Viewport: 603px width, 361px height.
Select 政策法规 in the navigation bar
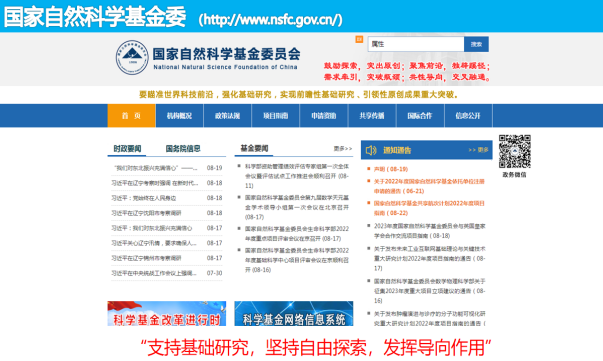tap(227, 116)
